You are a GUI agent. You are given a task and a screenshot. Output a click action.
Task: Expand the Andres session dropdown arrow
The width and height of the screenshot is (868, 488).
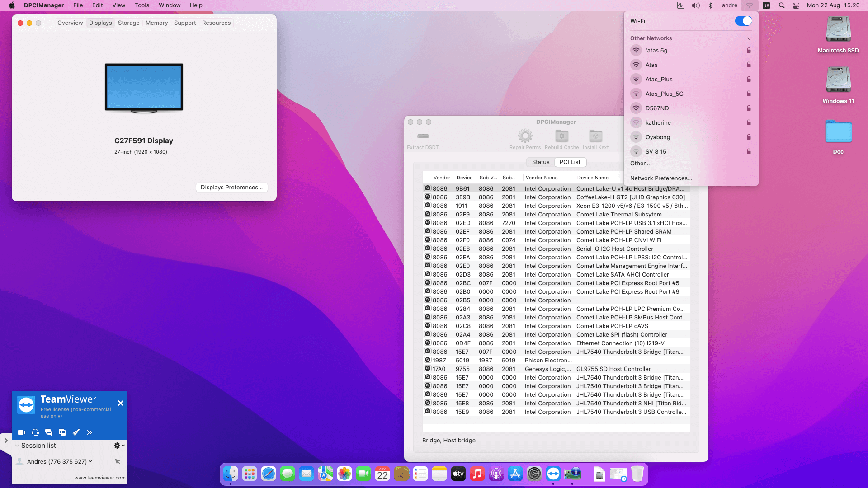[x=90, y=461]
